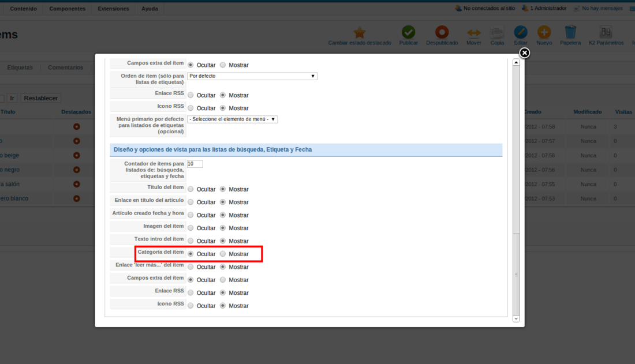
Task: Select Ocultar for Texto intro del ítem
Action: pos(190,241)
